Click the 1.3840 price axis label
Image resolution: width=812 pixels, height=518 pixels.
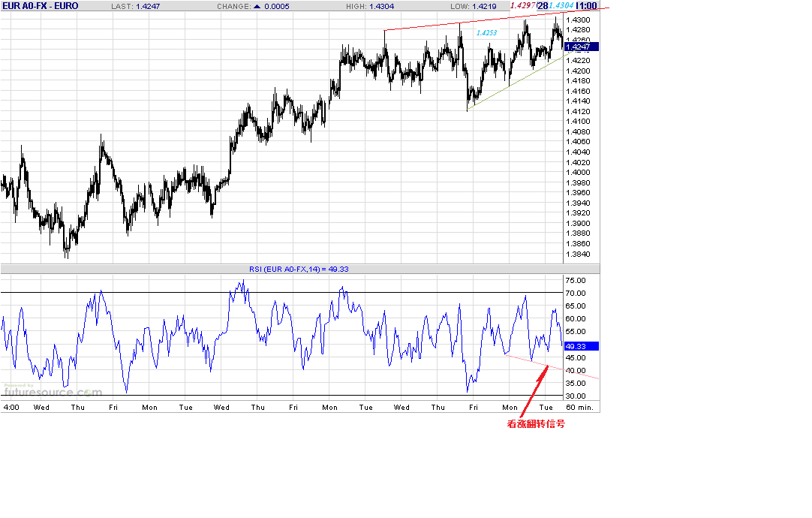(578, 254)
